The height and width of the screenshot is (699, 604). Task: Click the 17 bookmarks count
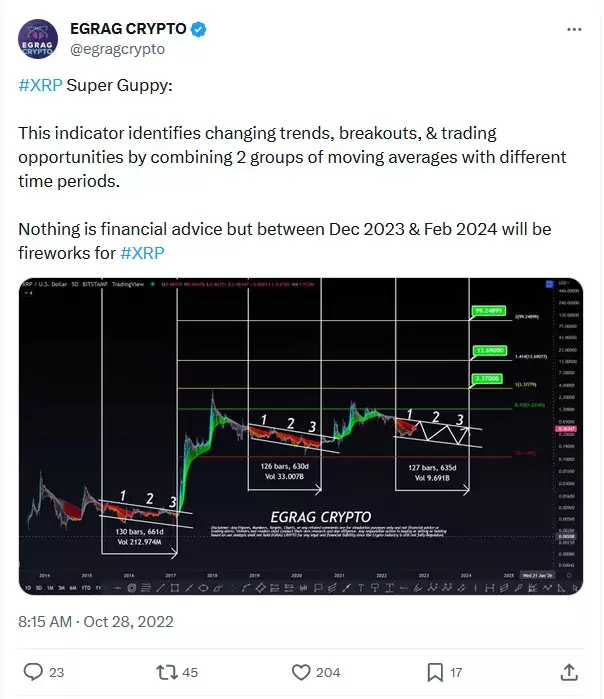(x=456, y=672)
